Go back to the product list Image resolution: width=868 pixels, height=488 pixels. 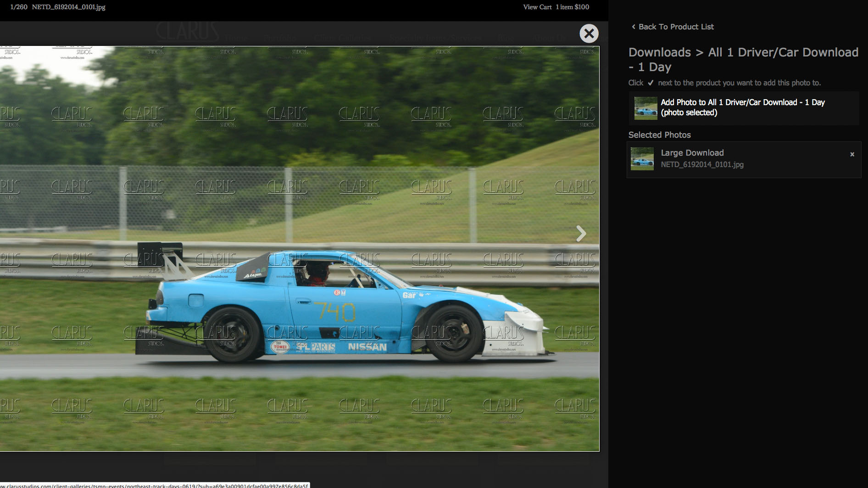[x=673, y=27]
